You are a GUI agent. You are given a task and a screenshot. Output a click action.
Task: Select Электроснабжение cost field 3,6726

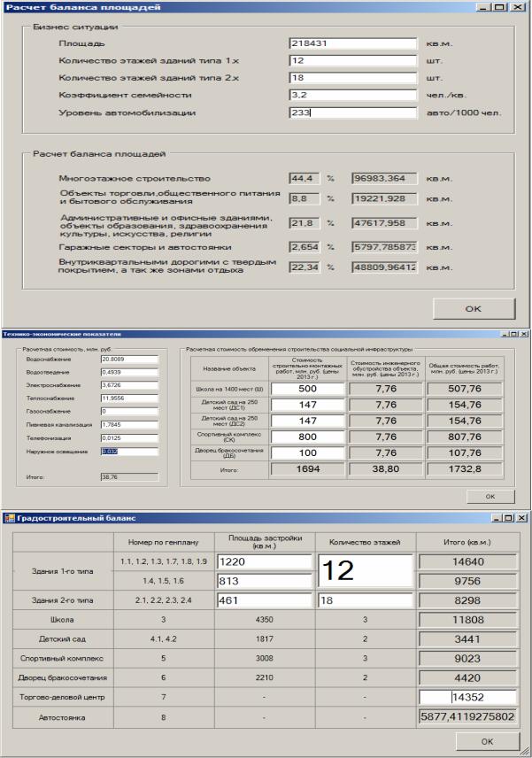[129, 385]
